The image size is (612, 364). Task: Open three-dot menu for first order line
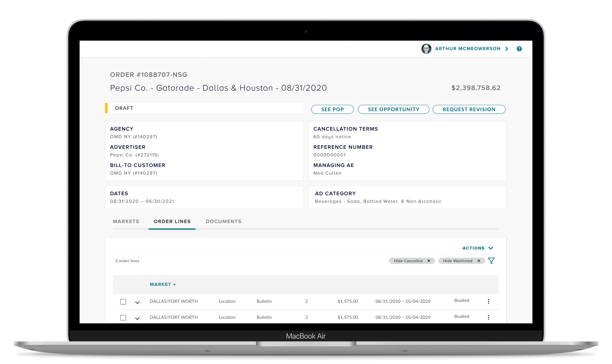[488, 301]
